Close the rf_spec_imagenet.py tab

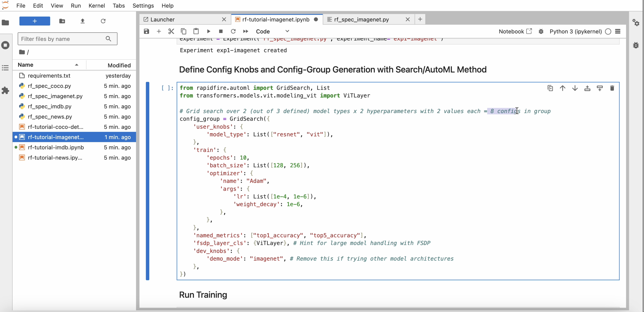pyautogui.click(x=408, y=20)
